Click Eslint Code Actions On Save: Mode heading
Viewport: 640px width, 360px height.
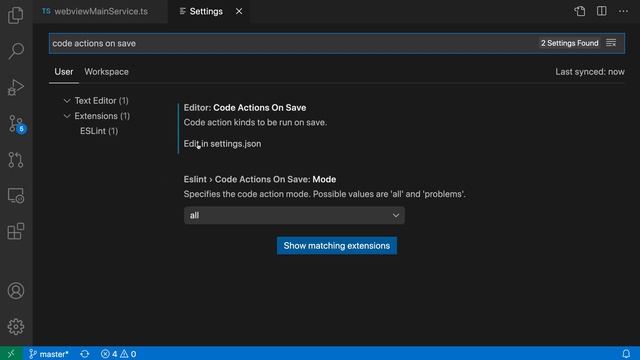(x=260, y=180)
